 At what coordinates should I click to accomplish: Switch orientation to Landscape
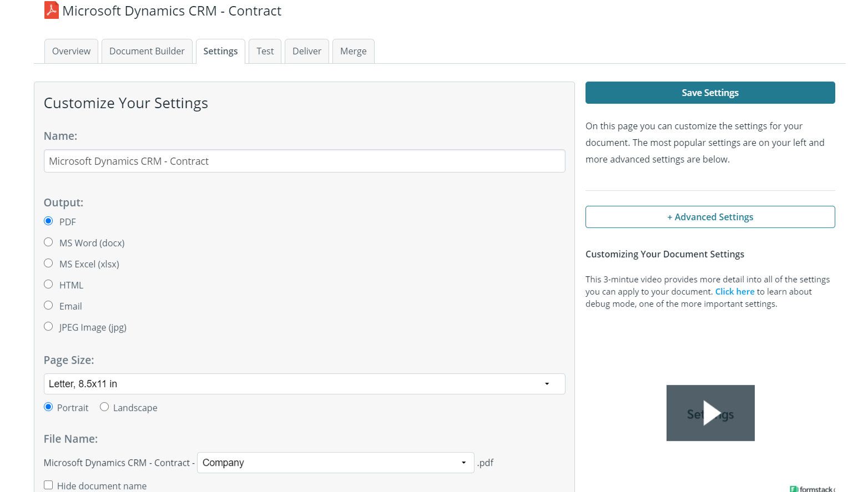pyautogui.click(x=104, y=407)
